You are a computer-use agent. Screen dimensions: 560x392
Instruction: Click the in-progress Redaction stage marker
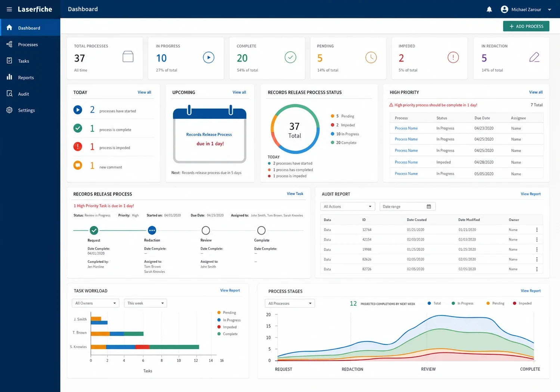pyautogui.click(x=152, y=230)
